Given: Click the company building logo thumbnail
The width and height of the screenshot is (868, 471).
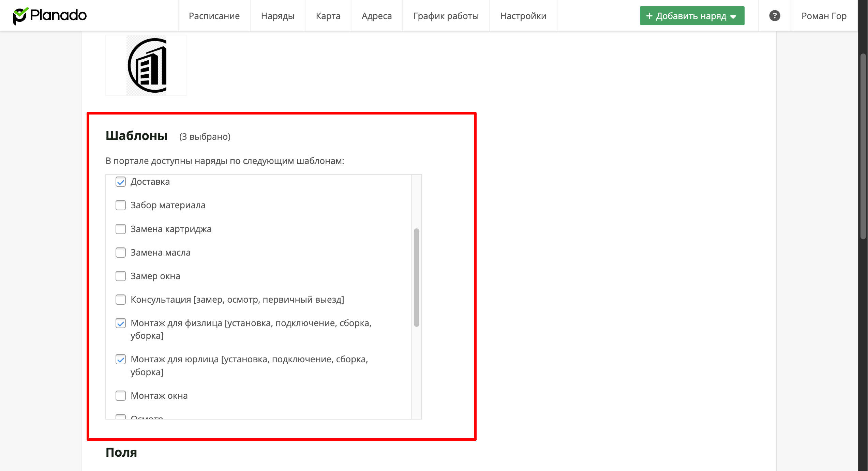Looking at the screenshot, I should pos(146,65).
